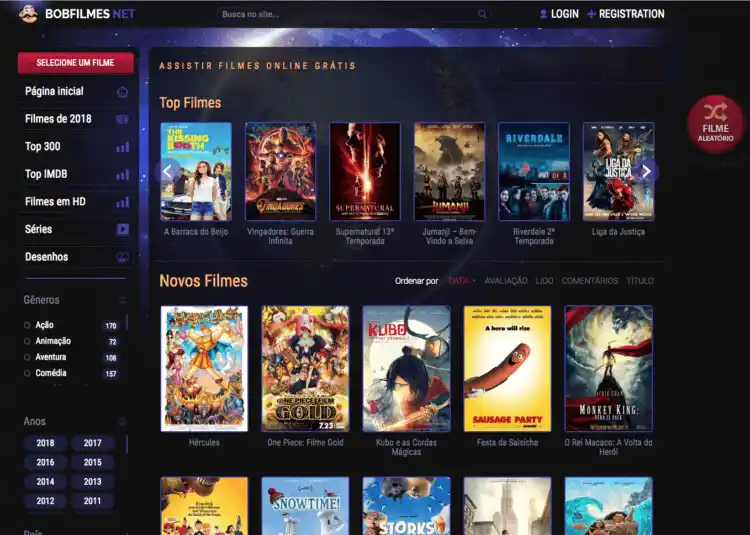
Task: Click the plus icon beside REGISTRATION
Action: coord(591,14)
